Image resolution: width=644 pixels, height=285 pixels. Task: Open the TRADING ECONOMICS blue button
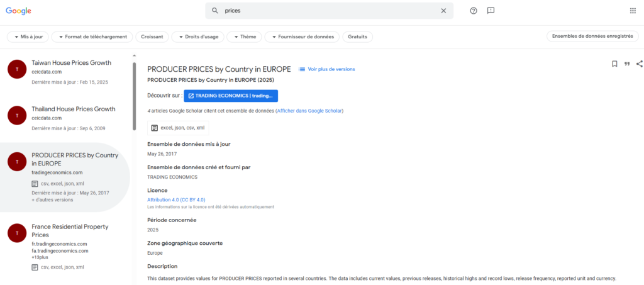click(231, 96)
